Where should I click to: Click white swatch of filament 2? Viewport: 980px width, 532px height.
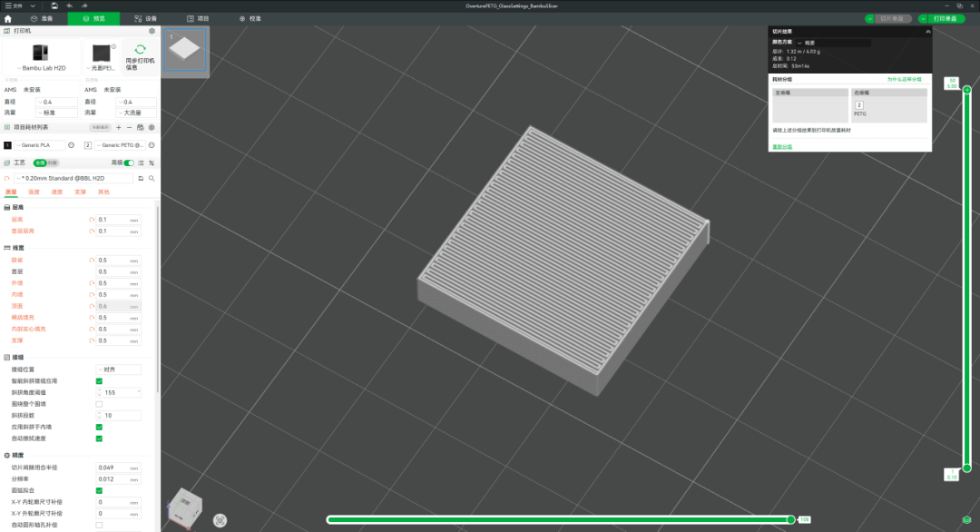coord(88,145)
